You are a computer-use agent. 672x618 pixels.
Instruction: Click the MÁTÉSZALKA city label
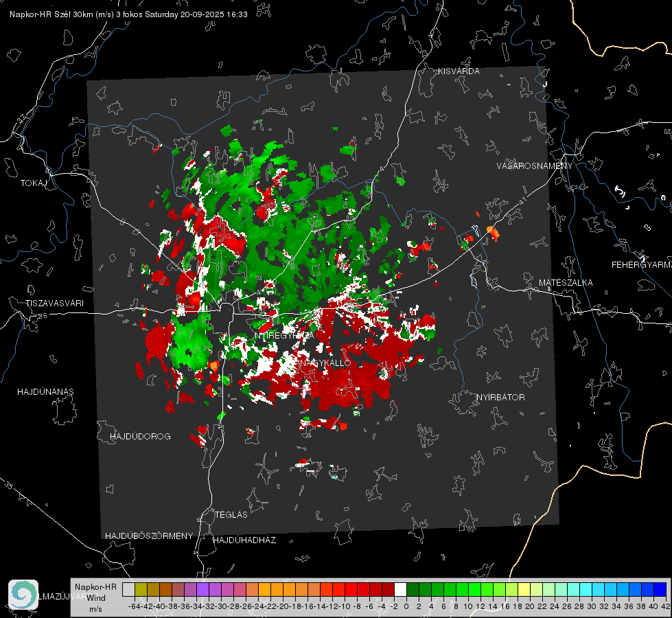566,283
